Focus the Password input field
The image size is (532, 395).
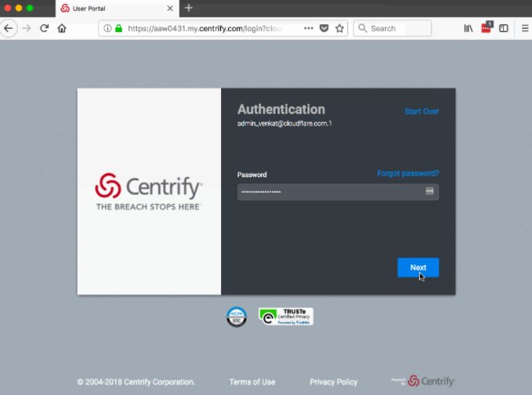point(338,192)
